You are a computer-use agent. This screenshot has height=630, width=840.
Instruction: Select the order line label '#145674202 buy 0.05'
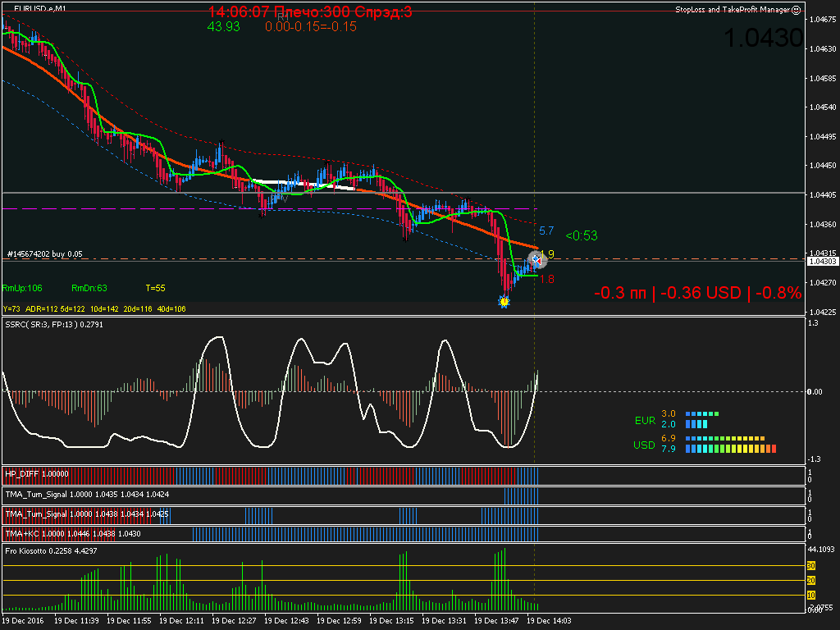click(x=45, y=254)
